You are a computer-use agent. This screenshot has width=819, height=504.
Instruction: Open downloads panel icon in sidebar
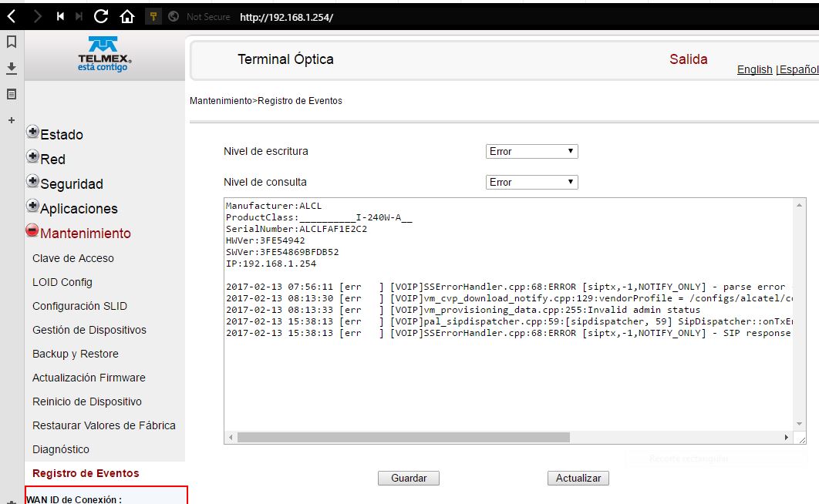pos(12,68)
